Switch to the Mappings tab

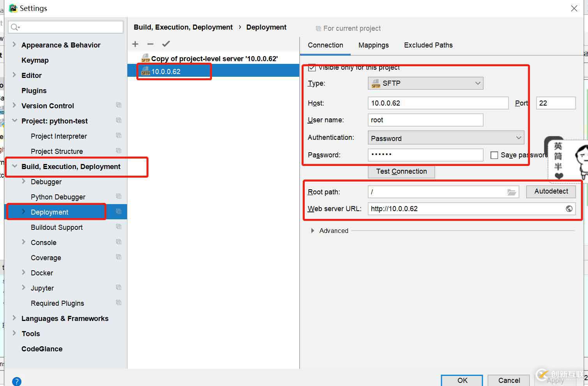coord(374,45)
